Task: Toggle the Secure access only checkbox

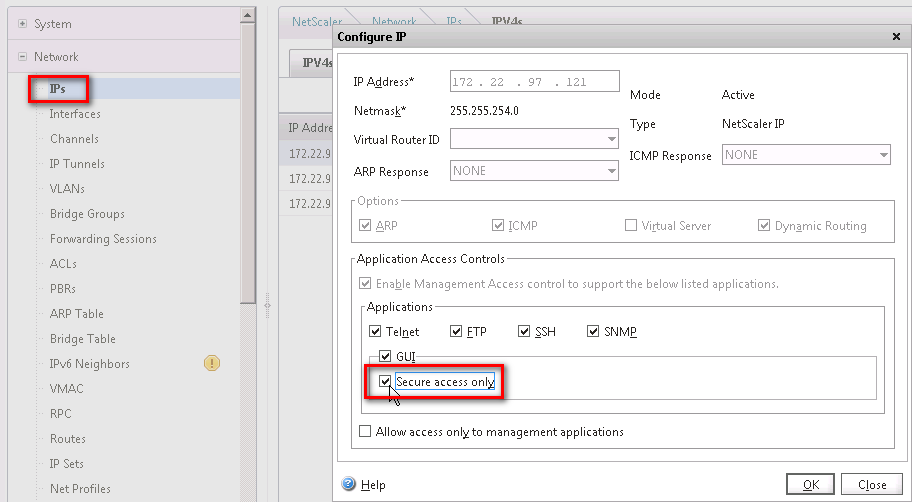Action: (385, 382)
